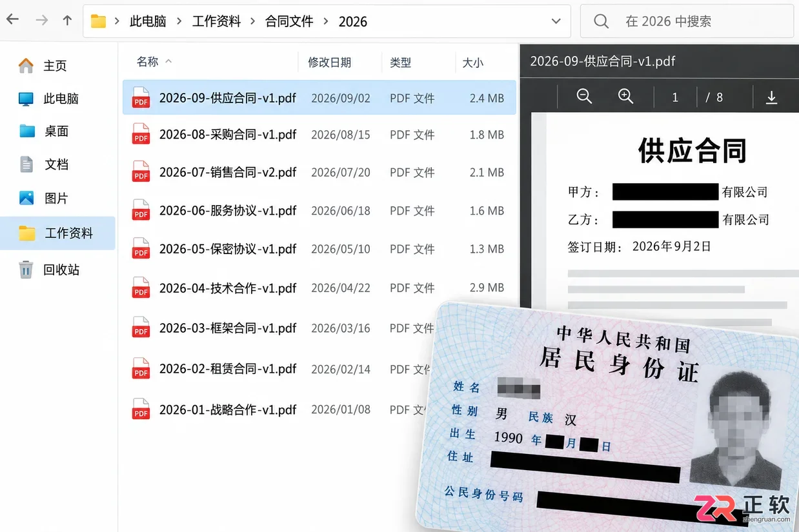
Task: Click PDF icon of 2026-03-框架合同-v1.pdf
Action: click(141, 328)
